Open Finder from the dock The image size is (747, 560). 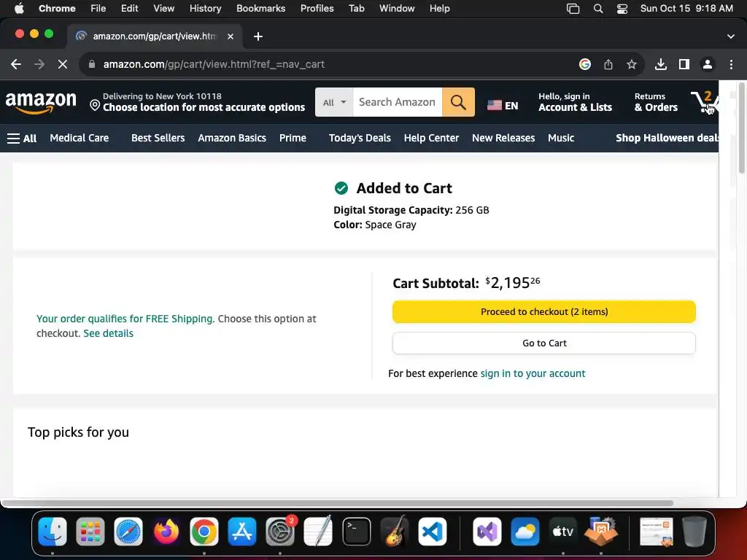(x=53, y=532)
